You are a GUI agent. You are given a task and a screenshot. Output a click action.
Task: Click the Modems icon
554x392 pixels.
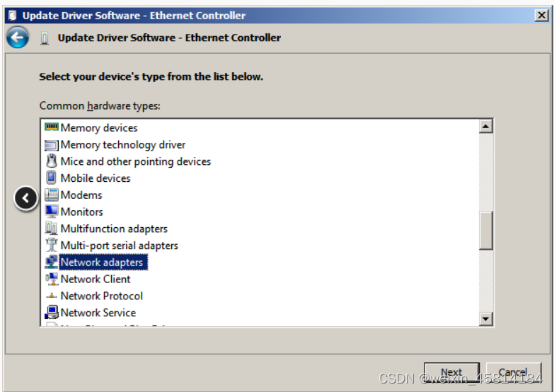pyautogui.click(x=52, y=195)
